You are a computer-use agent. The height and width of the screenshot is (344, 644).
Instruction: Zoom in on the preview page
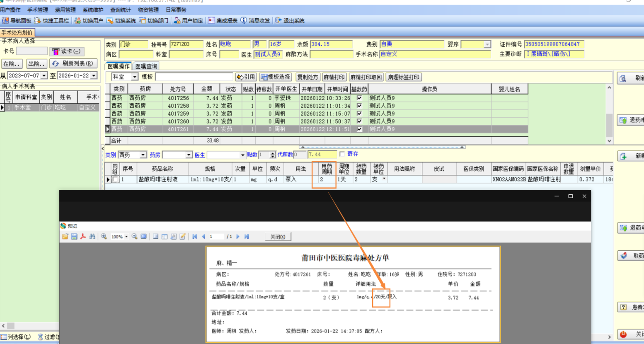click(x=104, y=237)
